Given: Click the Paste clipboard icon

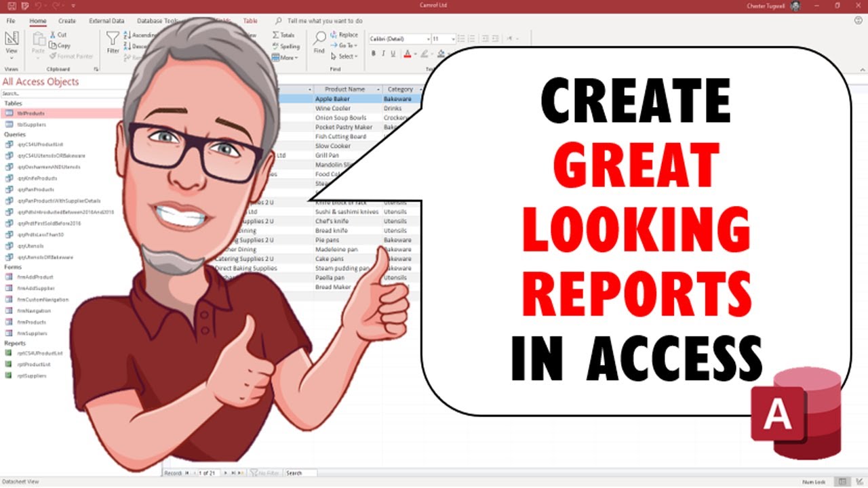Looking at the screenshot, I should [x=38, y=39].
